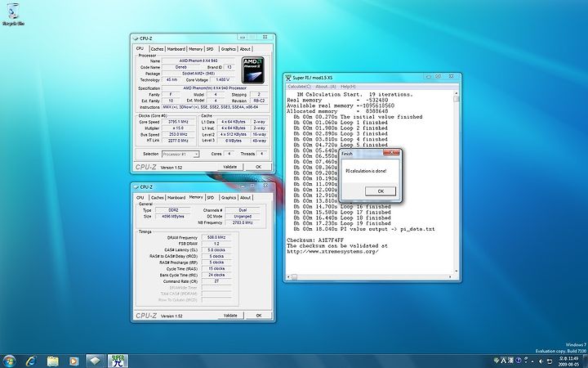
Task: Click NB Frequency value 2783.0 MHz
Action: [x=243, y=222]
